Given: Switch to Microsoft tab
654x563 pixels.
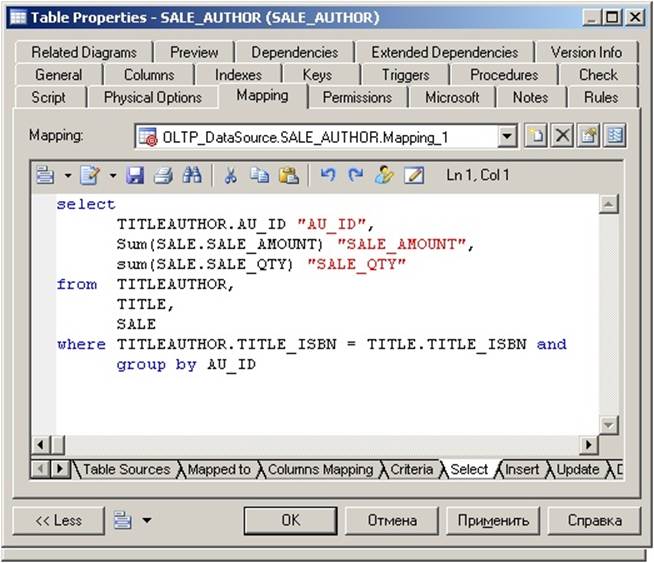Looking at the screenshot, I should [452, 98].
